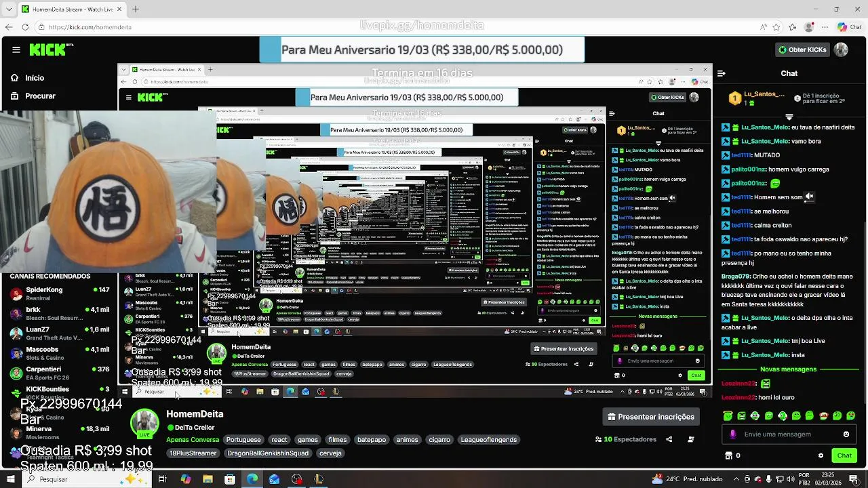This screenshot has height=488, width=868.
Task: Click the taskbar Pesquisar search box
Action: pos(87,479)
